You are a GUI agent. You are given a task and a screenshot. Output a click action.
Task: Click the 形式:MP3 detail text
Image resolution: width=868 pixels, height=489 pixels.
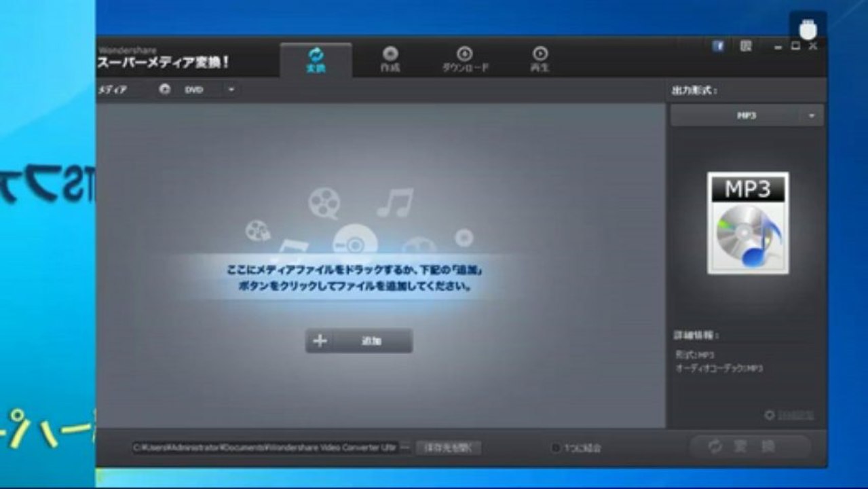point(695,355)
